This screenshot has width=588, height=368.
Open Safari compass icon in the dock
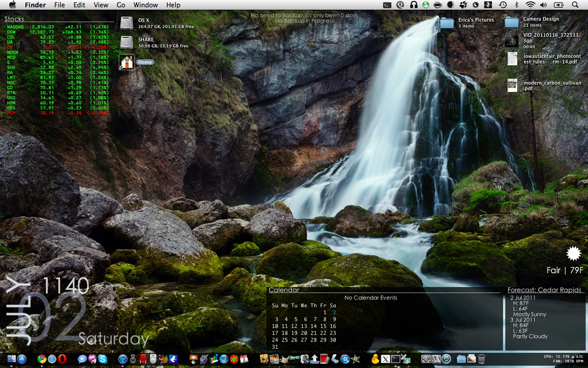click(x=52, y=359)
